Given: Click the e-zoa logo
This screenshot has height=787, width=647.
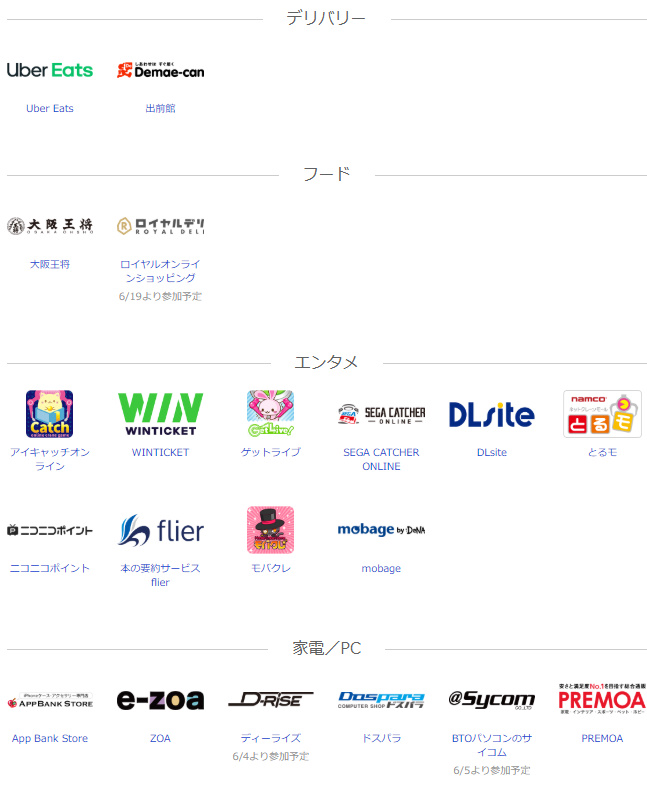Looking at the screenshot, I should click(160, 700).
